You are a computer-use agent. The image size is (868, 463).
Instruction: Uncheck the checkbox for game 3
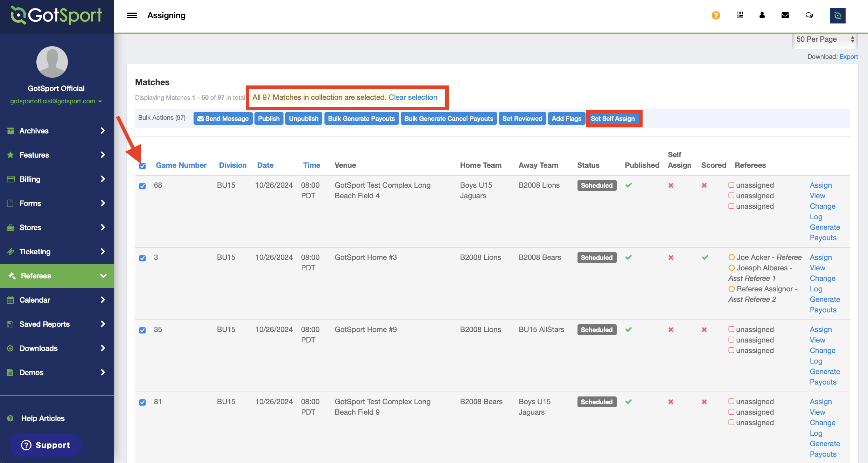coord(142,258)
